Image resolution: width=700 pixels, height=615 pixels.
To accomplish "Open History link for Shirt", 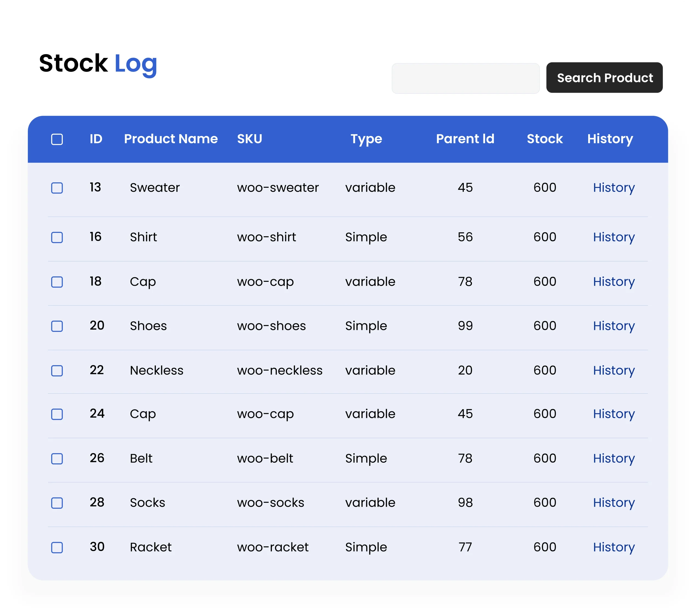I will click(x=614, y=238).
